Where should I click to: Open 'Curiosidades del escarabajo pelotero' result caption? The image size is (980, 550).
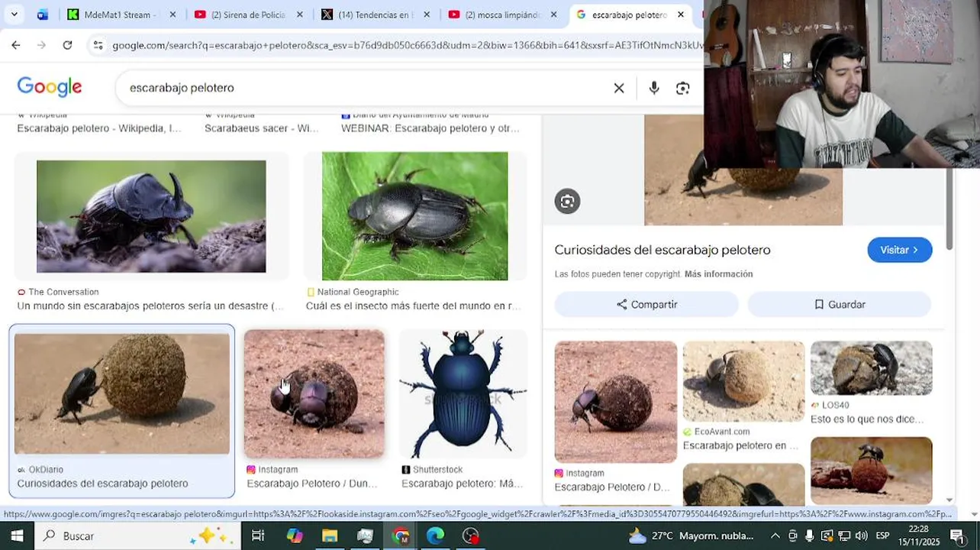tap(102, 484)
